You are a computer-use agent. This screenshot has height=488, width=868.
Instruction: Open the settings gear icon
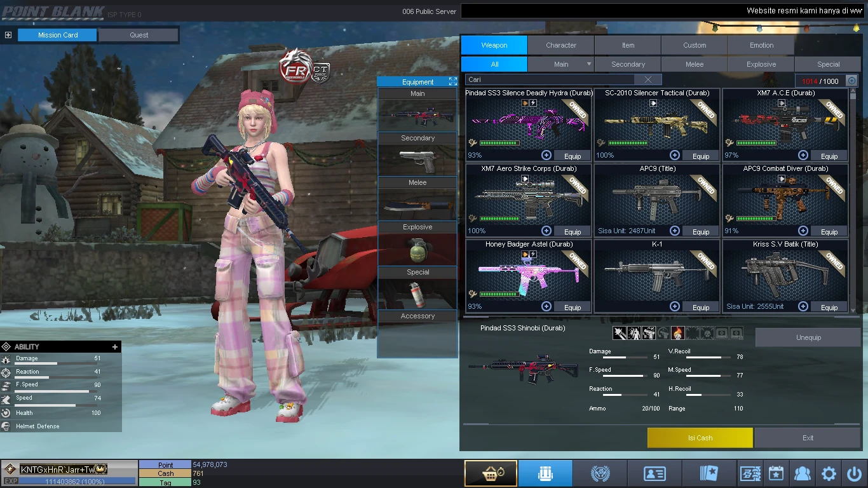[829, 473]
